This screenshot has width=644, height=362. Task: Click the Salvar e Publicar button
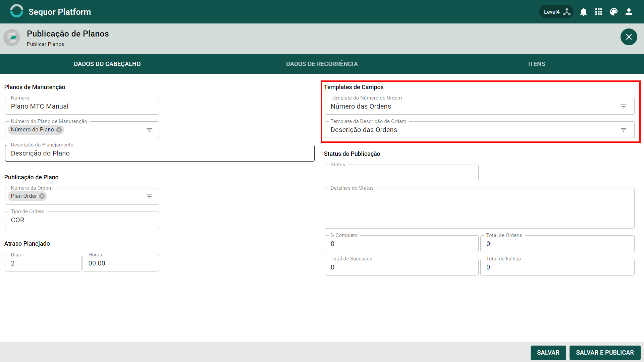605,353
